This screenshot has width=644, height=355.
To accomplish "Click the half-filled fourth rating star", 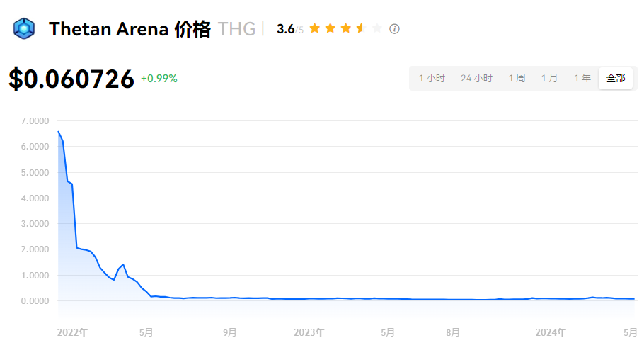I will click(x=362, y=28).
